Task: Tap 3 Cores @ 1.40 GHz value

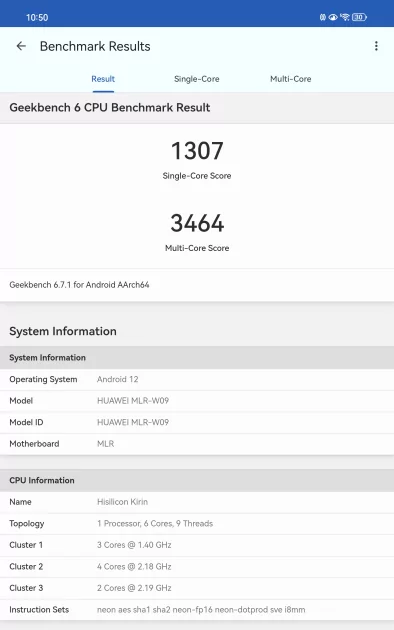Action: click(134, 545)
